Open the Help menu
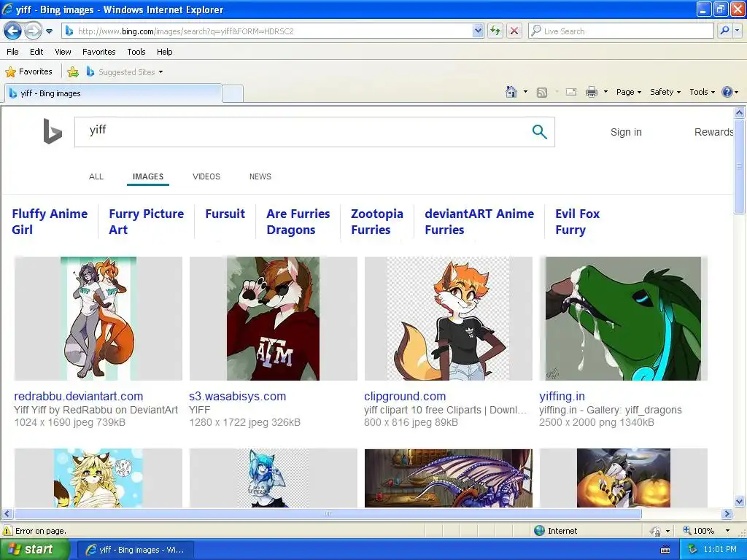The width and height of the screenshot is (747, 560). tap(164, 52)
